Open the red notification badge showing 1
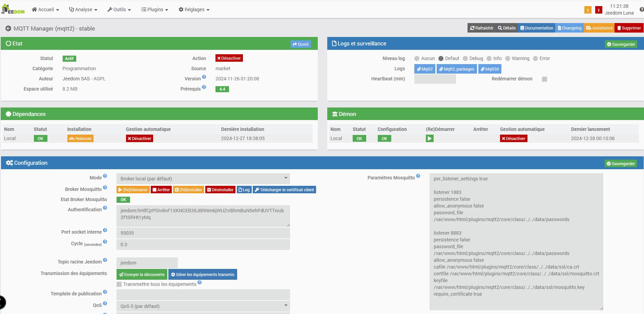This screenshot has height=314, width=644. click(599, 10)
